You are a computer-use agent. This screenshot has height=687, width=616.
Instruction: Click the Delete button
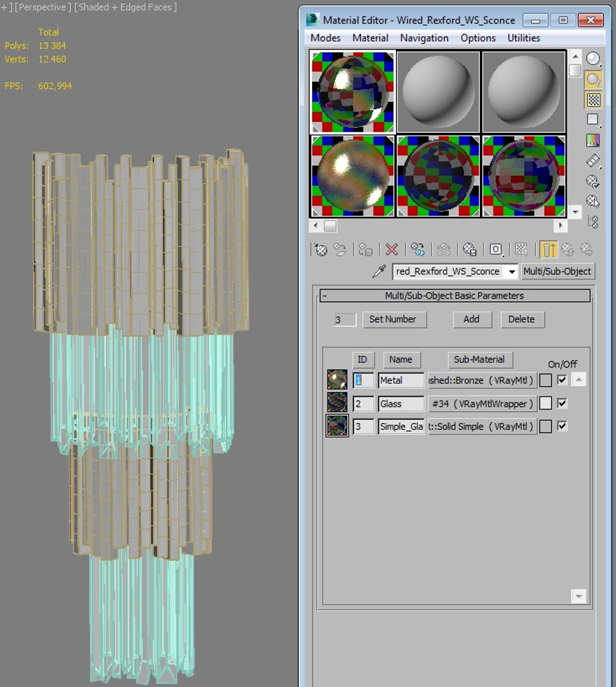point(521,319)
